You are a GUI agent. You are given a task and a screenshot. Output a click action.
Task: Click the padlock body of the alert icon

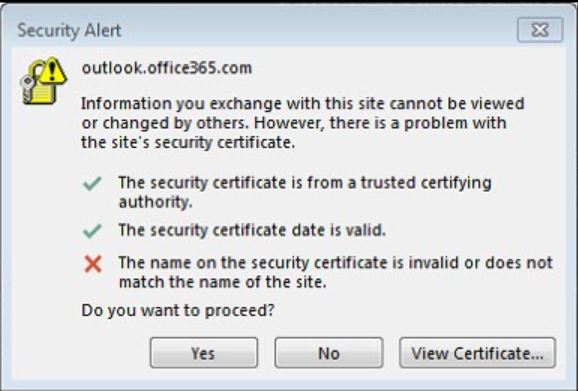(x=44, y=92)
